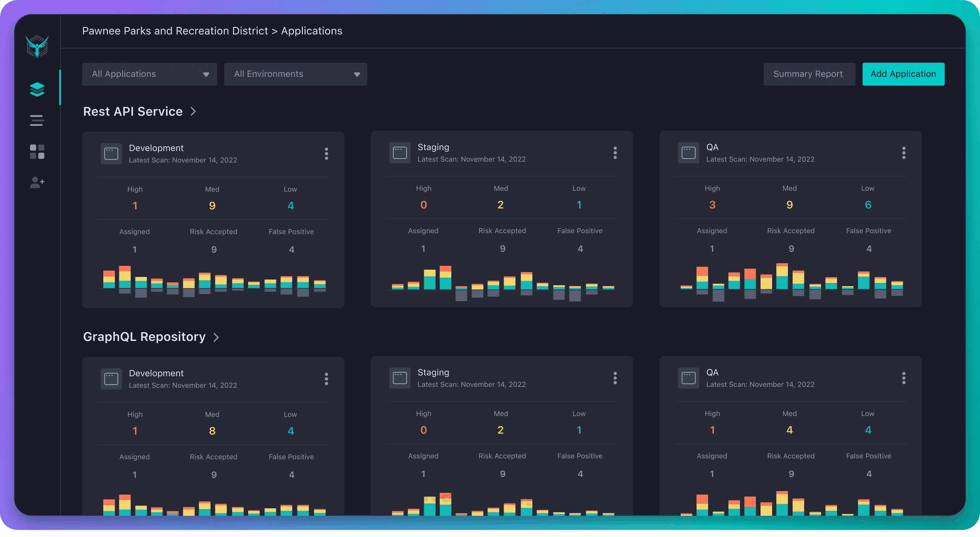
Task: Open kebab menu on the QA card
Action: 904,152
